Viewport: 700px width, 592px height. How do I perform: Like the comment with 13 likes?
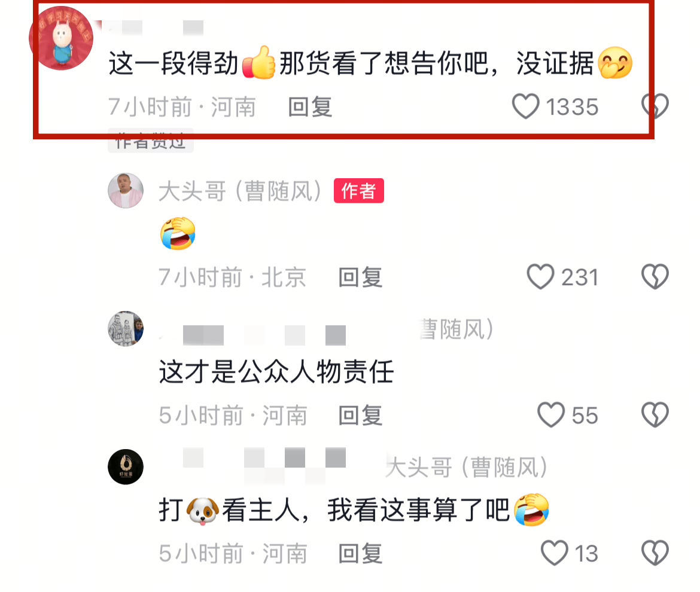coord(555,553)
